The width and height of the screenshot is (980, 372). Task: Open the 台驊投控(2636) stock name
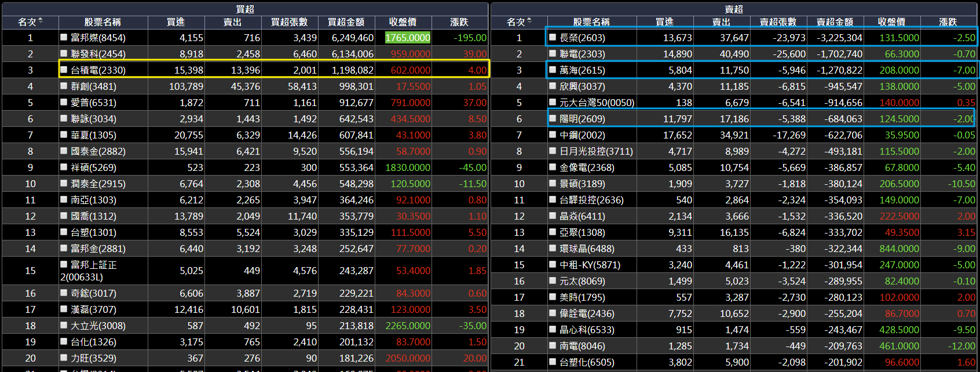[591, 200]
